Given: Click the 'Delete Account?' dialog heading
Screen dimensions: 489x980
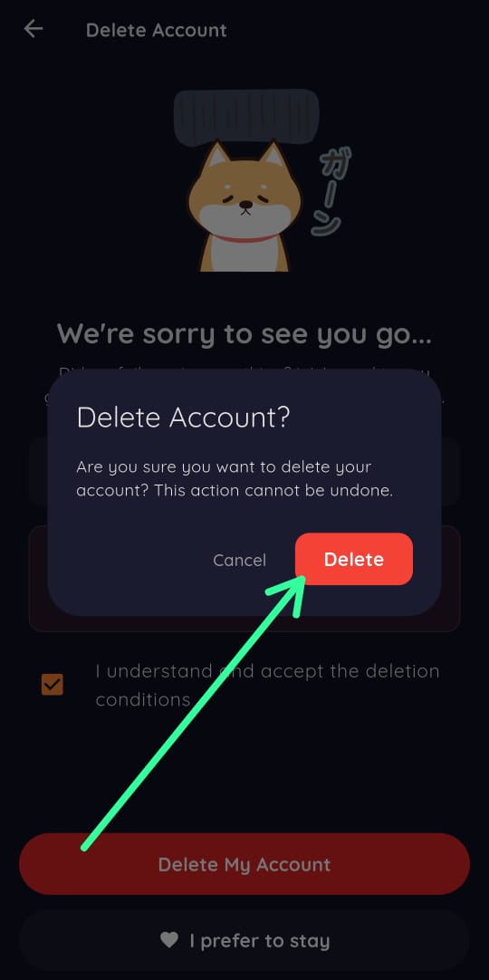Looking at the screenshot, I should 184,418.
